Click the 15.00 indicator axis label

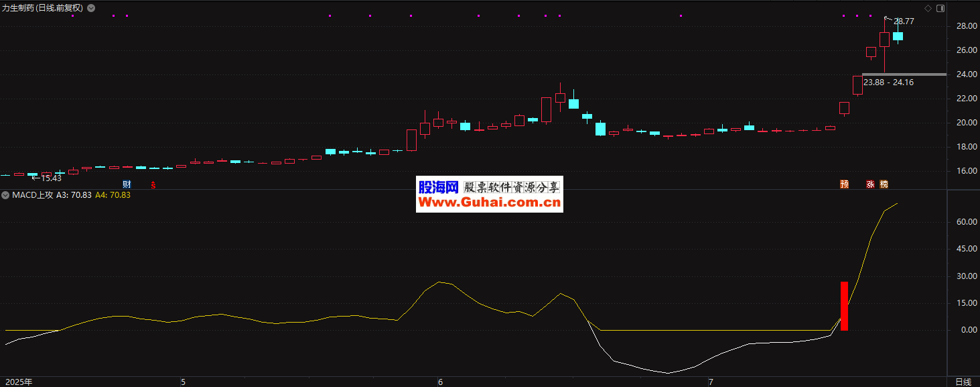(965, 303)
